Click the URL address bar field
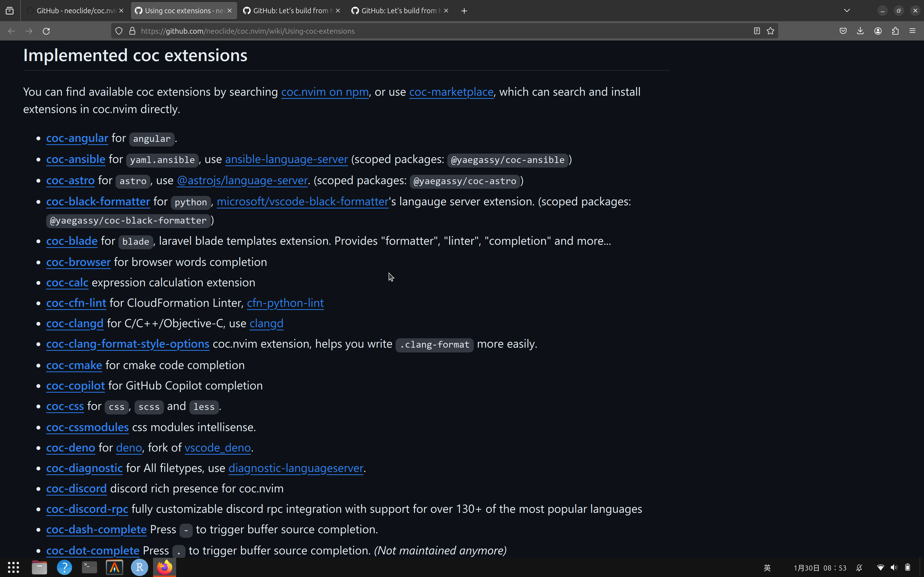 tap(420, 31)
